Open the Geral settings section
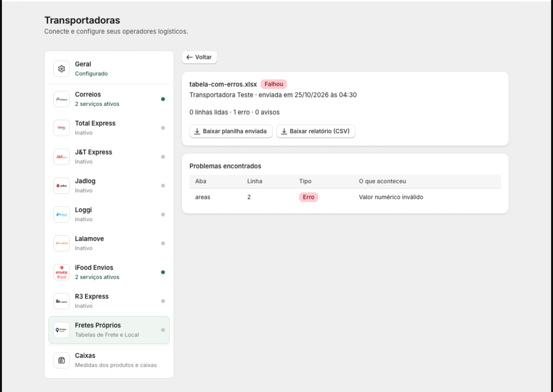 click(109, 69)
